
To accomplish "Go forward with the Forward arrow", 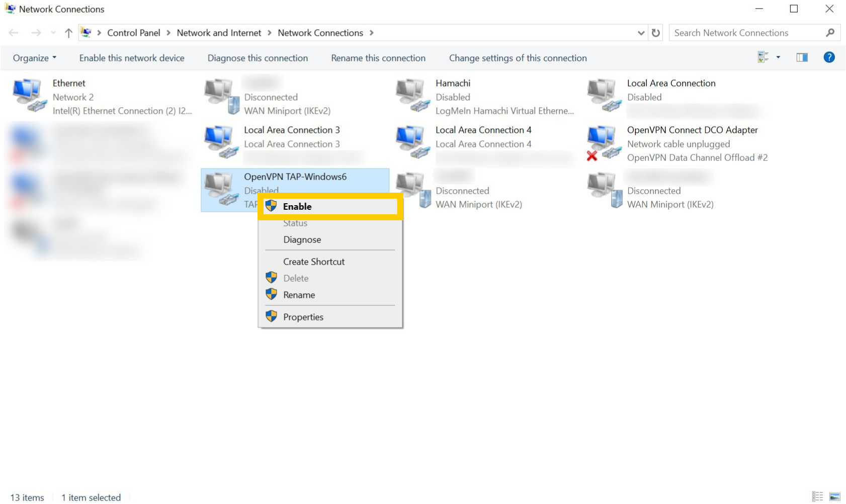I will click(36, 33).
